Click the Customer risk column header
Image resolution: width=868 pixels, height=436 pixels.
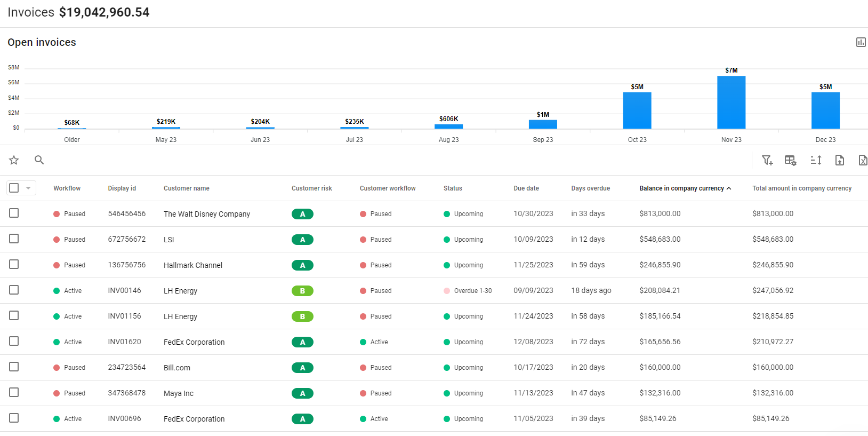coord(311,188)
